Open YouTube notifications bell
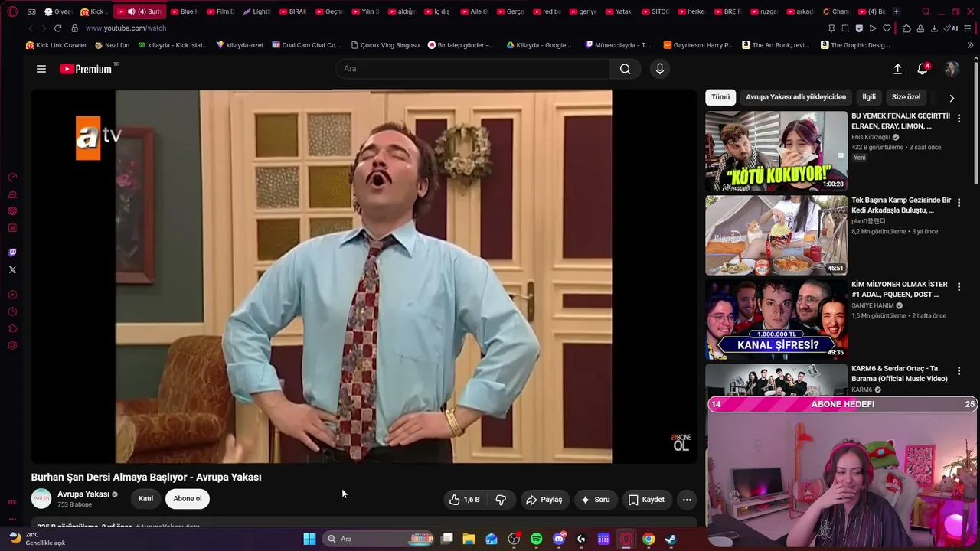980x551 pixels. pos(923,69)
